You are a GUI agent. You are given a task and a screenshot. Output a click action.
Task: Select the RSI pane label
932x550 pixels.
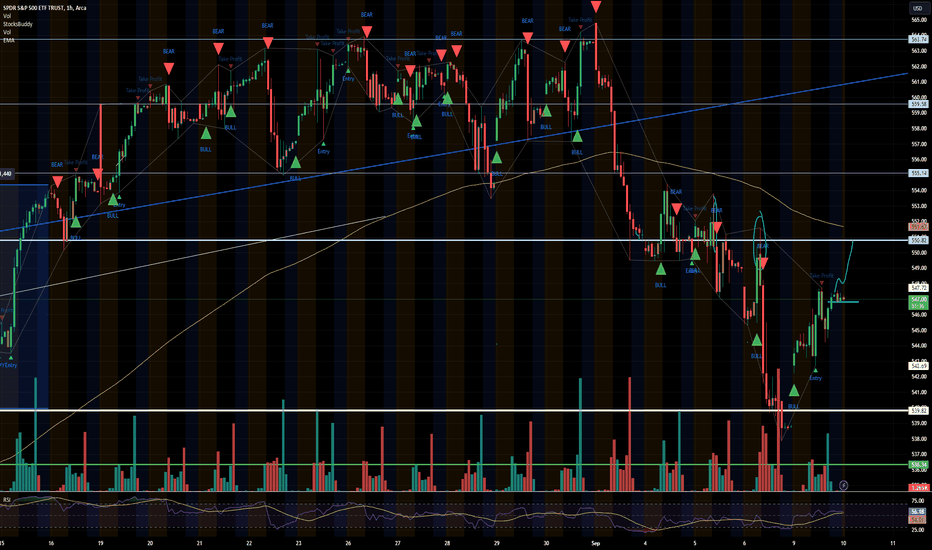(7, 499)
